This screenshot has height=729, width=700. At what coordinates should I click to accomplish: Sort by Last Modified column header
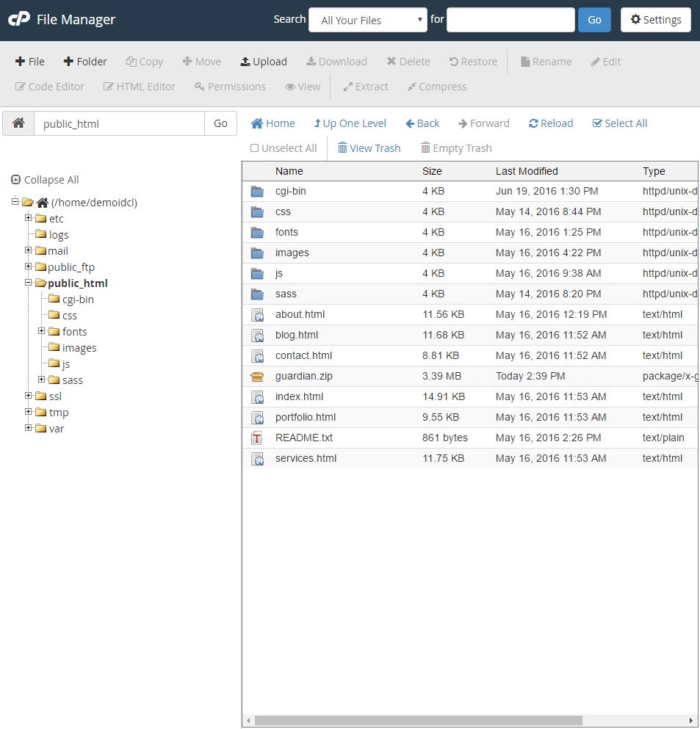pos(527,171)
